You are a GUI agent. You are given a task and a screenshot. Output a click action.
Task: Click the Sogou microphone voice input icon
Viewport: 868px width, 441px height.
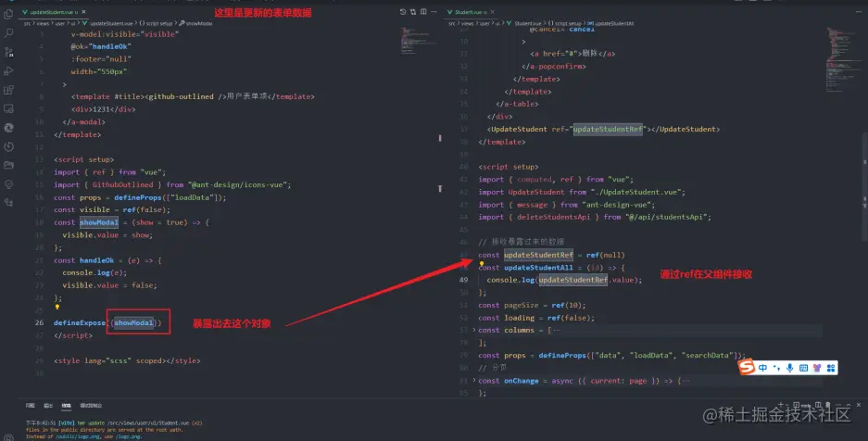790,368
